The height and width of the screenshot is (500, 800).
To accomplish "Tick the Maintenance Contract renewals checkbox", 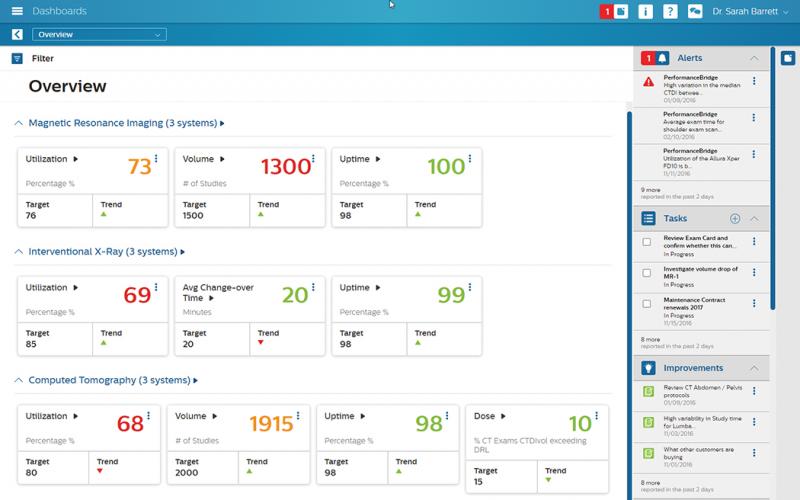I will point(647,303).
